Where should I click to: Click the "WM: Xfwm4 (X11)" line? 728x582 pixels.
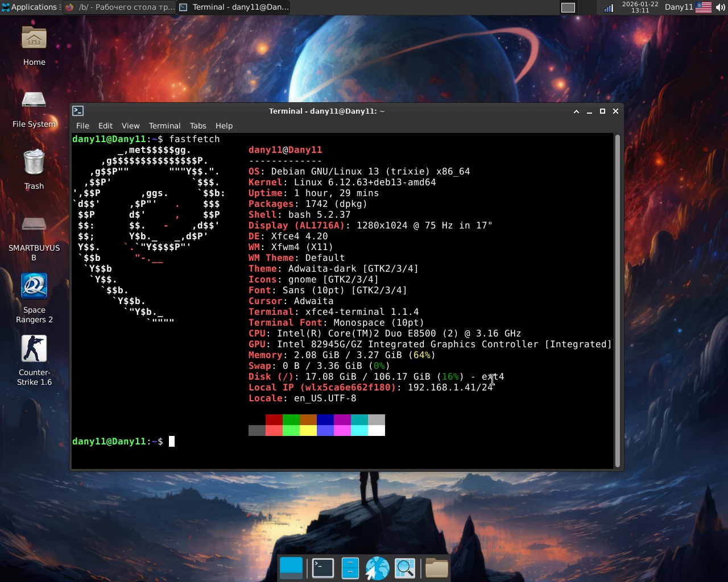pyautogui.click(x=291, y=247)
